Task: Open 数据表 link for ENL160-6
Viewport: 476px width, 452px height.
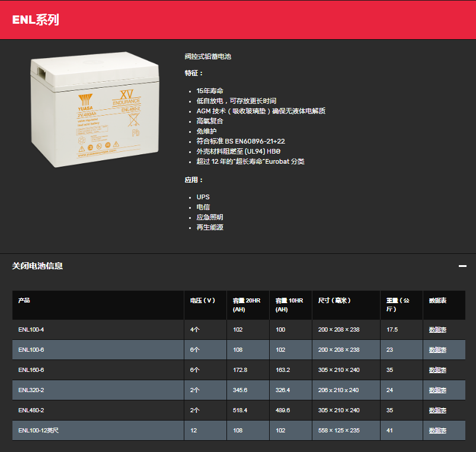Action: coord(437,370)
